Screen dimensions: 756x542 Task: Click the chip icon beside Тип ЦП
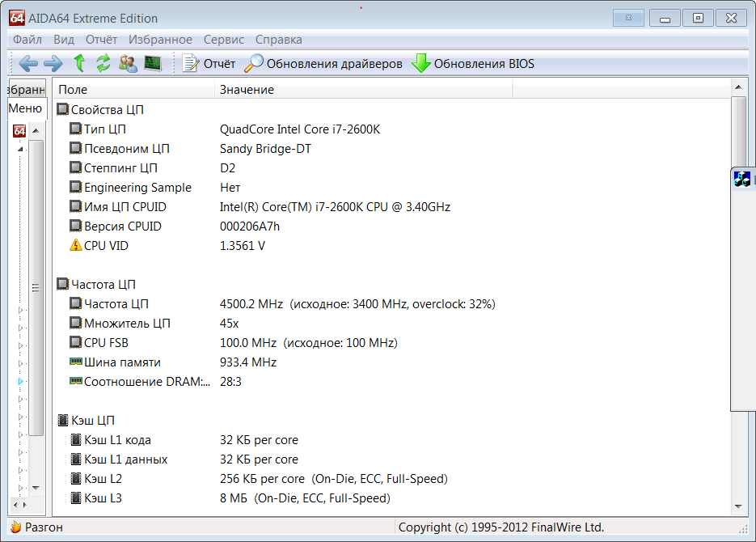pos(76,129)
